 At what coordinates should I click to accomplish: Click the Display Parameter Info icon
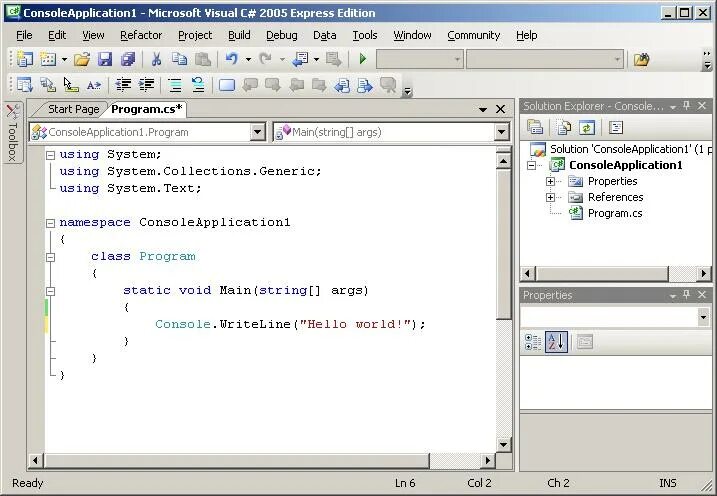click(x=48, y=85)
